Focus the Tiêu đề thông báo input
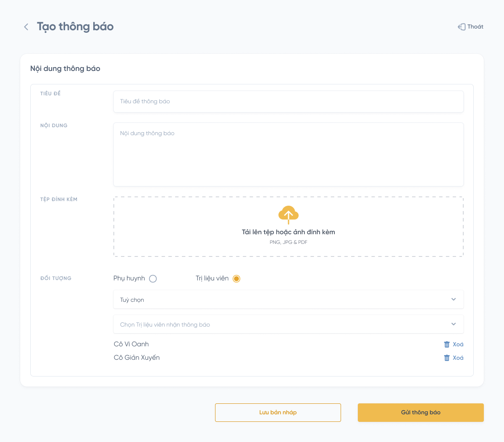Image resolution: width=504 pixels, height=442 pixels. tap(288, 102)
